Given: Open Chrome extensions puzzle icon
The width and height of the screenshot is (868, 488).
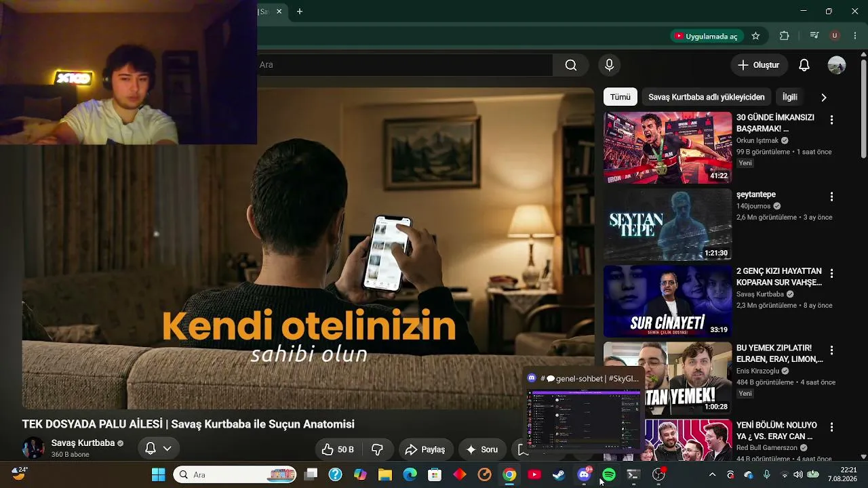Looking at the screenshot, I should 785,36.
